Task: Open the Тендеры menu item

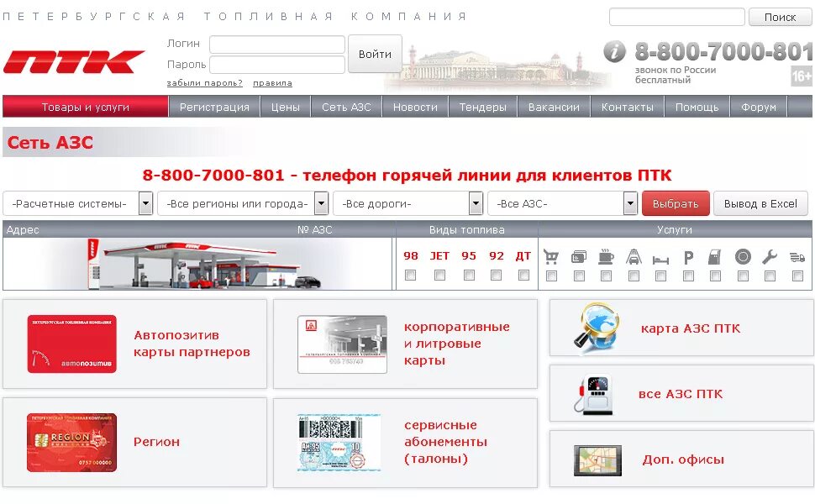Action: coord(483,107)
